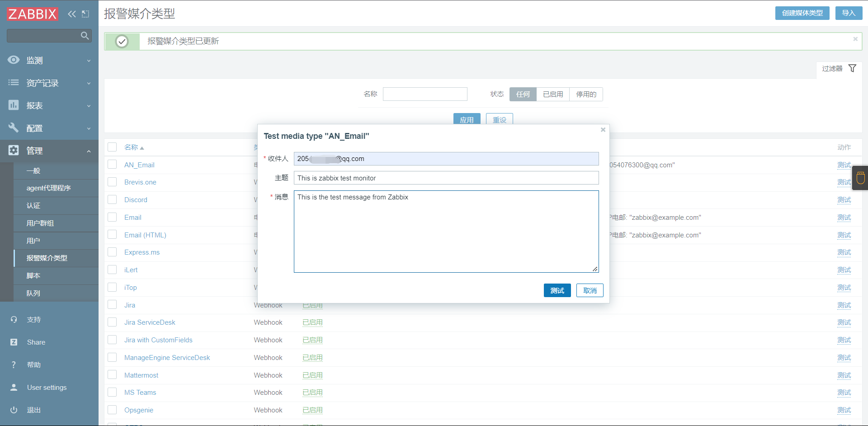Toggle kiosk mode sidebar icon

[85, 14]
